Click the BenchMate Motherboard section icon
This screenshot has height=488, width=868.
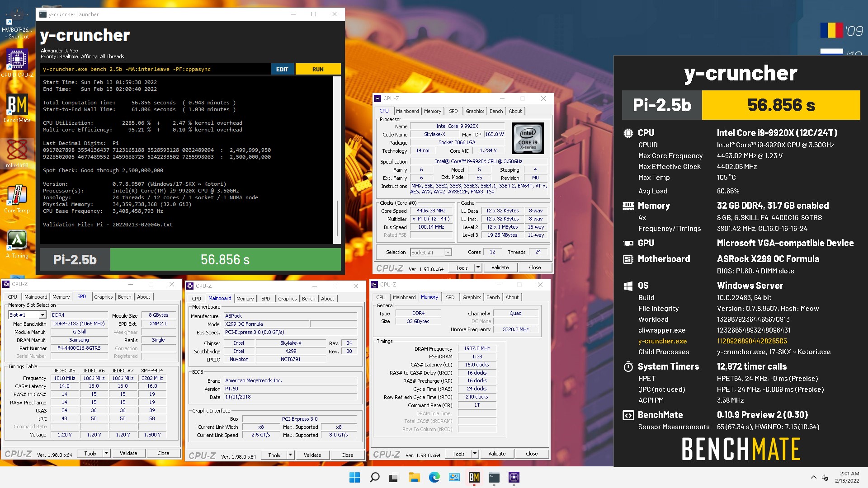tap(628, 259)
